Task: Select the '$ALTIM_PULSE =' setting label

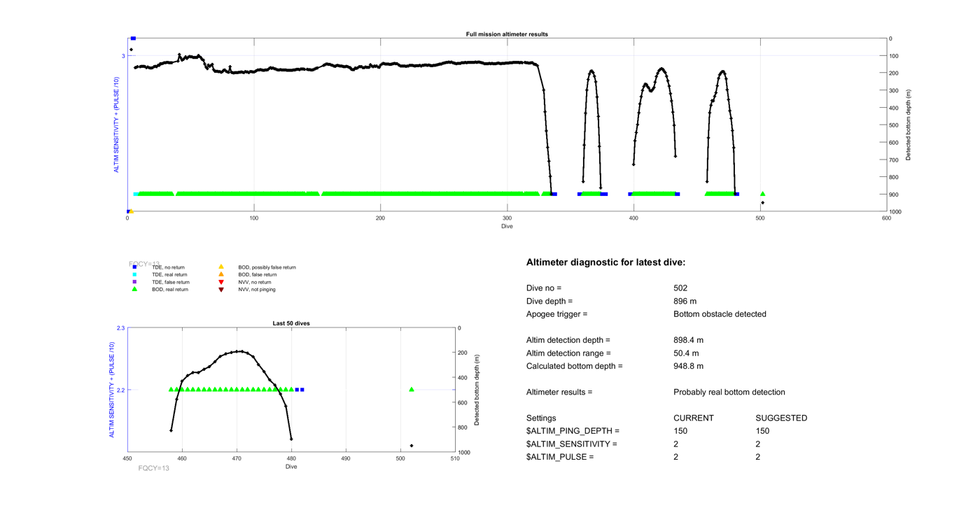Action: [x=560, y=457]
